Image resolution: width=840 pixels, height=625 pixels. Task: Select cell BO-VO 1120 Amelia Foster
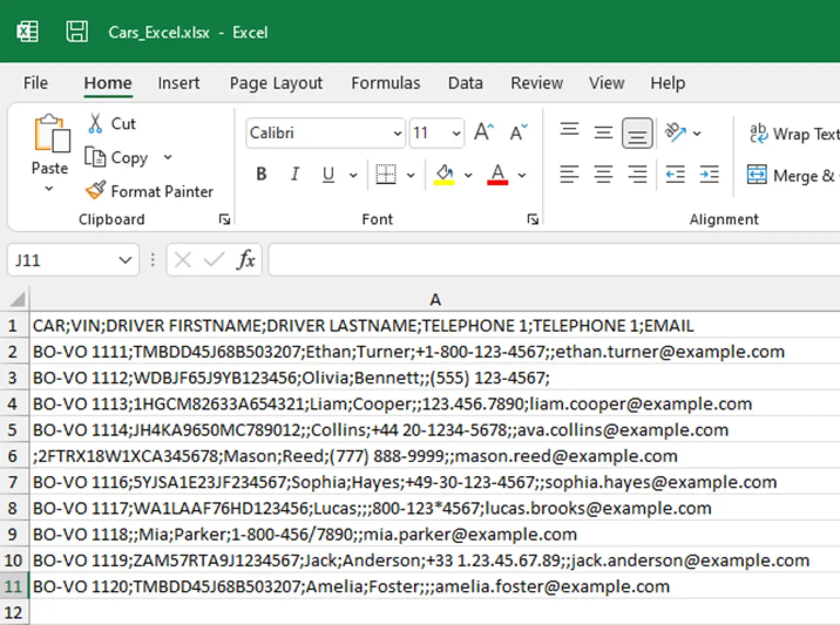435,586
